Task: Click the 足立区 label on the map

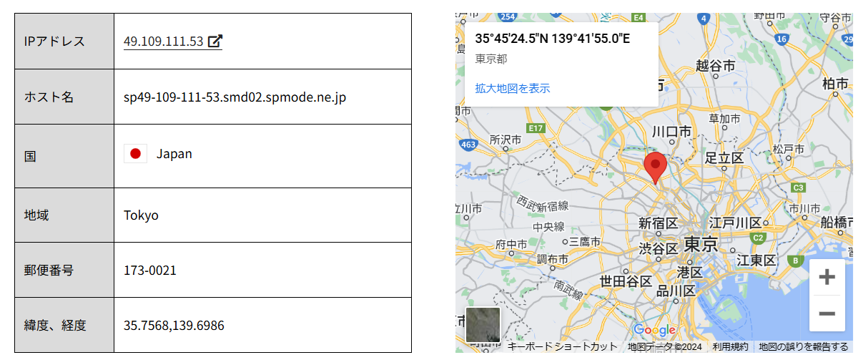Action: (x=724, y=157)
